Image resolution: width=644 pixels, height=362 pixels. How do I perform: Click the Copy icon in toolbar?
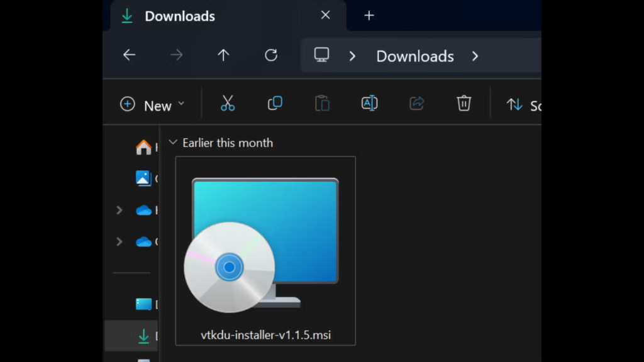click(x=275, y=104)
